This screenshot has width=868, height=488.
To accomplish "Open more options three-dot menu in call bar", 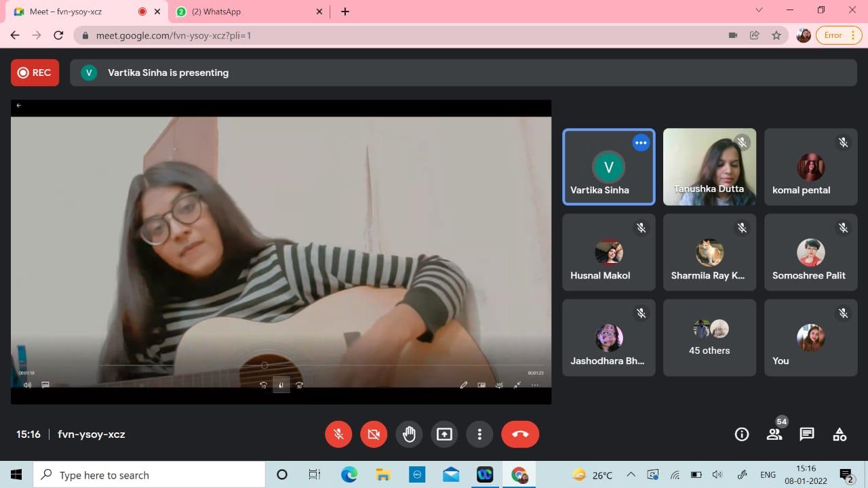I will [479, 434].
